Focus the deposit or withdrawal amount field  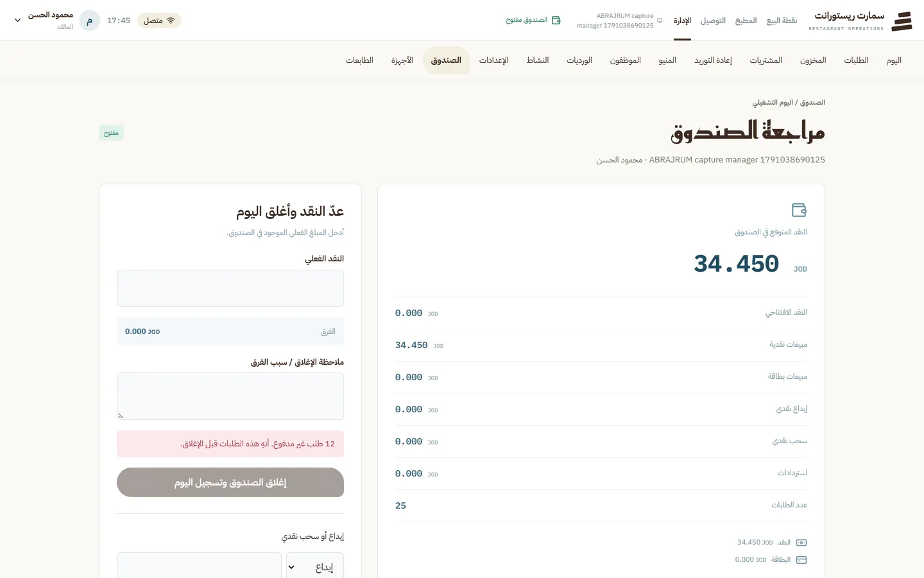(x=199, y=566)
